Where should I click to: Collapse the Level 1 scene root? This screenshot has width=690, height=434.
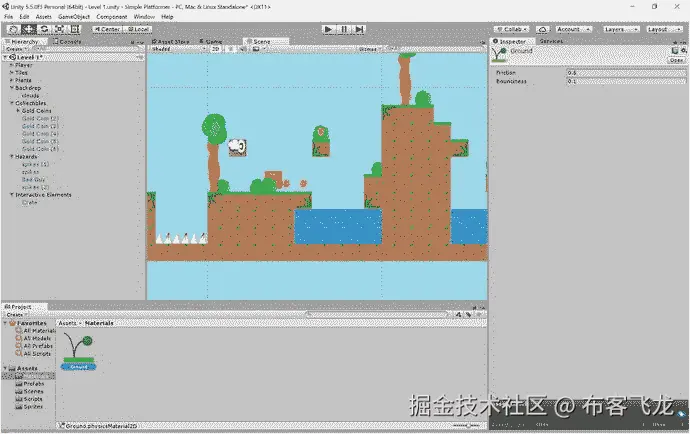(5, 57)
